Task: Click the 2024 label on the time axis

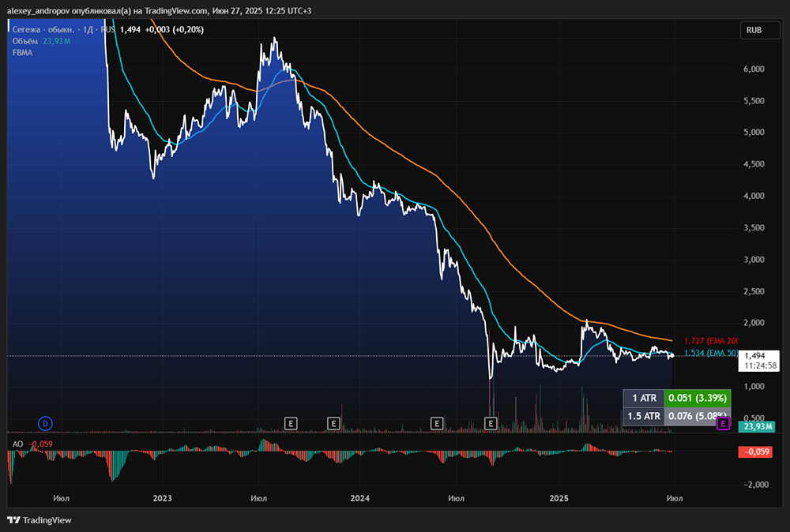Action: (x=359, y=498)
